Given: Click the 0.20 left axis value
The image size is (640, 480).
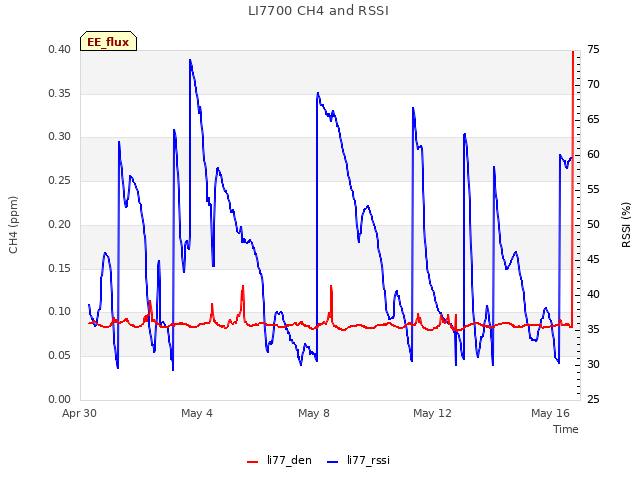Looking at the screenshot, I should pos(60,224).
